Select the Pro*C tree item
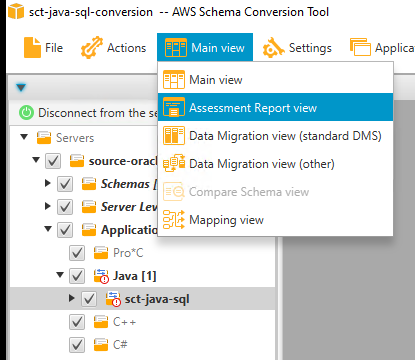Screen dimensions: 415x360 click(x=128, y=253)
